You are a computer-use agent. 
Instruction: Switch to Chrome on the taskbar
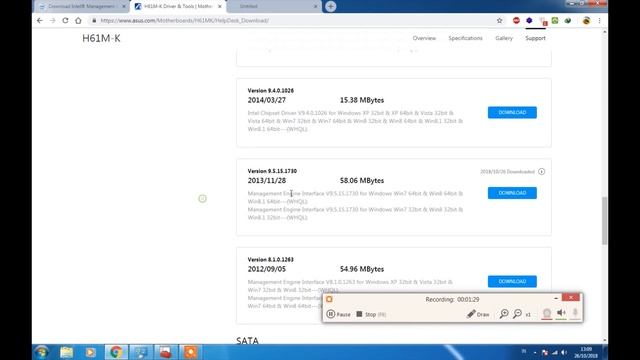[x=116, y=352]
